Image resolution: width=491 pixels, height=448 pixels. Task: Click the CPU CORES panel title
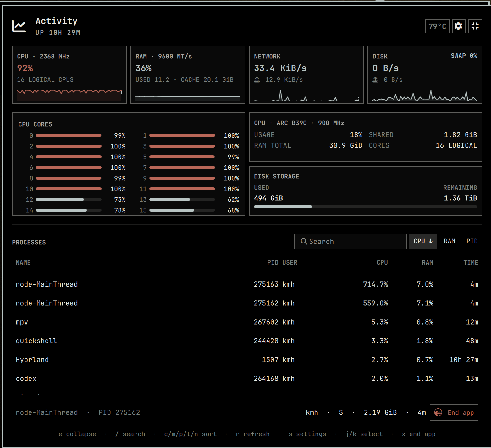pos(35,124)
